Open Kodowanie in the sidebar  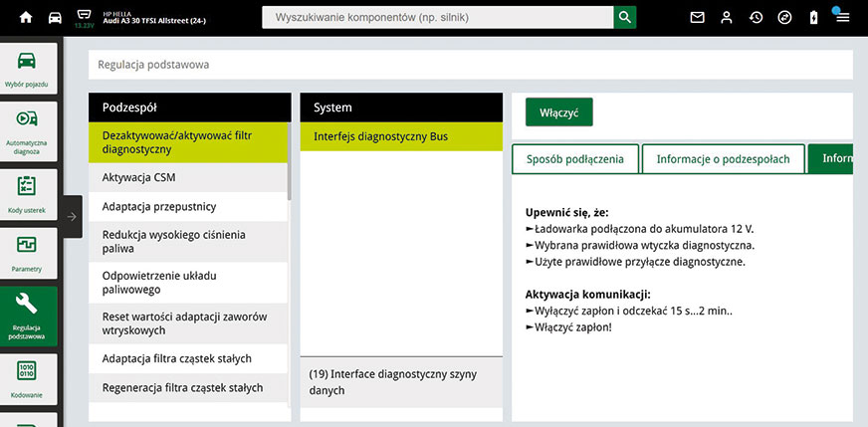pyautogui.click(x=28, y=378)
